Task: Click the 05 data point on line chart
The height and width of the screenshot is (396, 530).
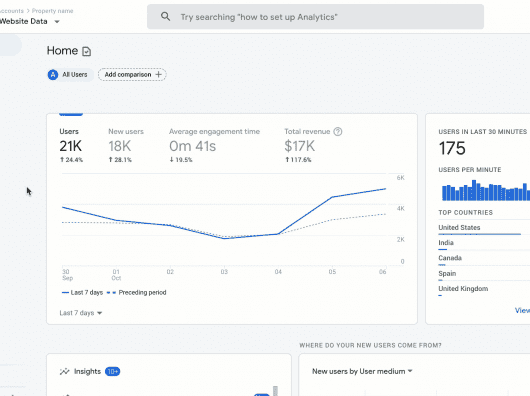Action: coord(333,197)
